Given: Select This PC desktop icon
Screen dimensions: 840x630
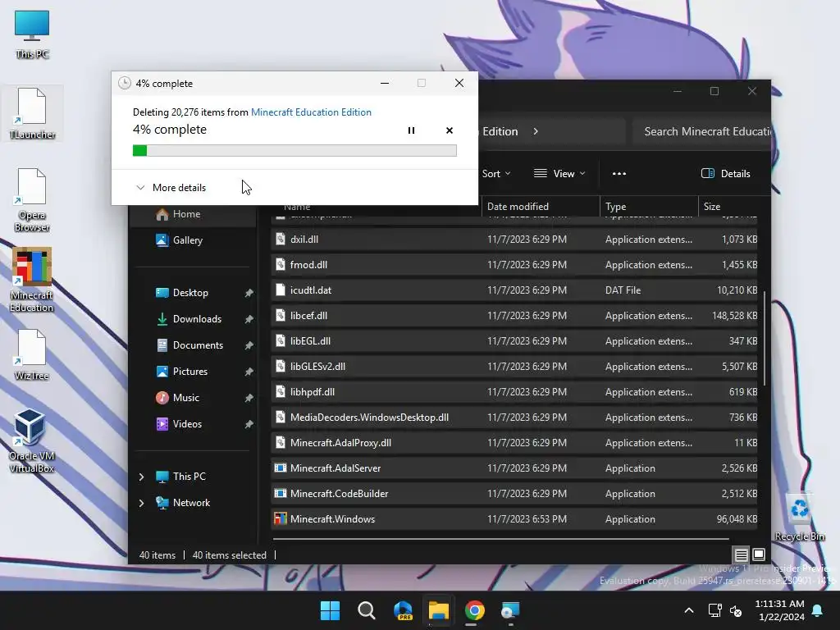Looking at the screenshot, I should click(32, 34).
